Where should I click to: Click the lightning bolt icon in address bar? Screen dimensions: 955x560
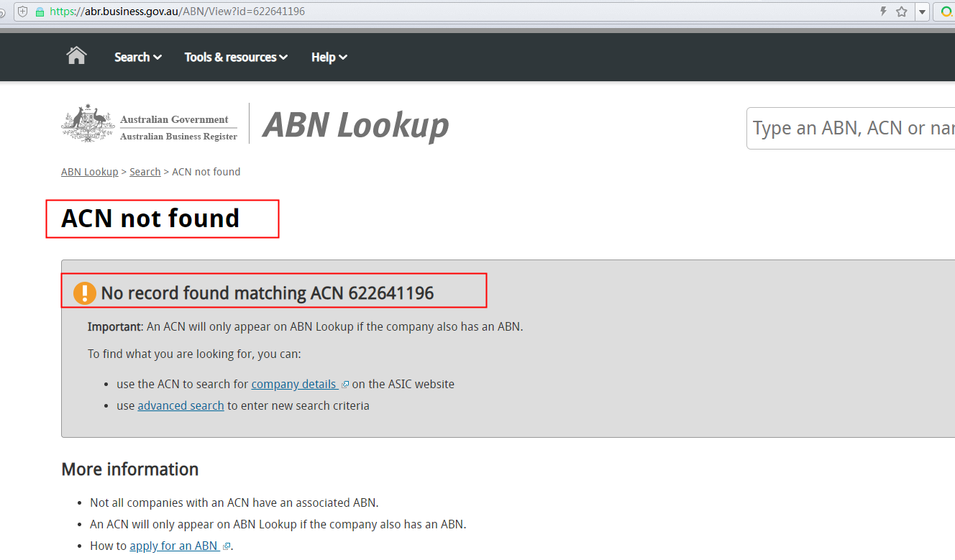883,12
